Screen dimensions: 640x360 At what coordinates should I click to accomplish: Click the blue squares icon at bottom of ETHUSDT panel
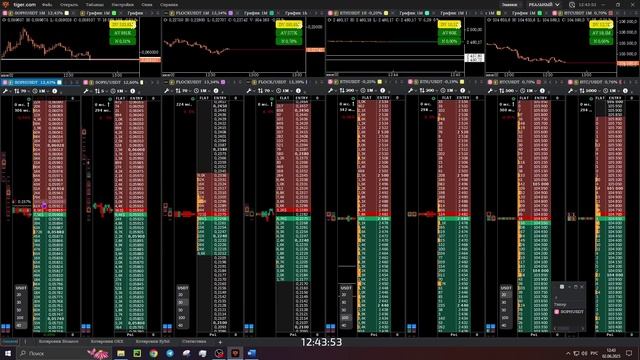(331, 327)
